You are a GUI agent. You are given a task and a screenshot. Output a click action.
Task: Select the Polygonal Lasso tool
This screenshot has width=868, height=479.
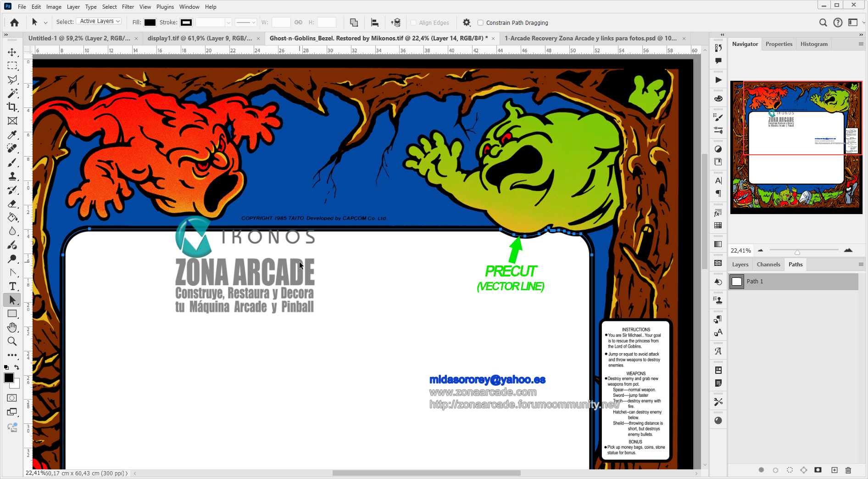tap(12, 79)
